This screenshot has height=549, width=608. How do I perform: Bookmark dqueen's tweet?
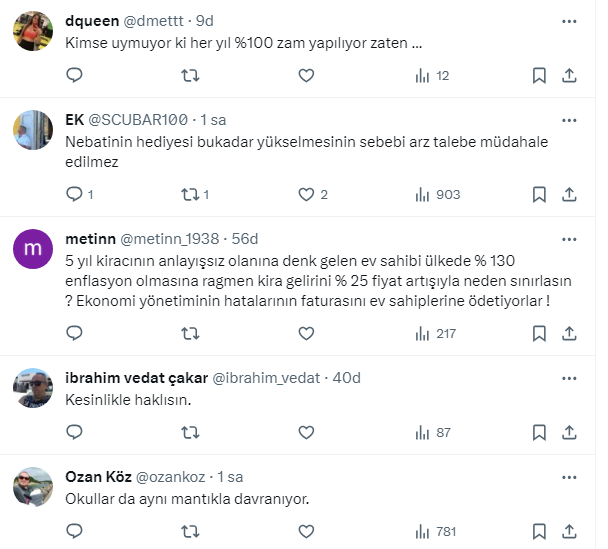coord(539,75)
